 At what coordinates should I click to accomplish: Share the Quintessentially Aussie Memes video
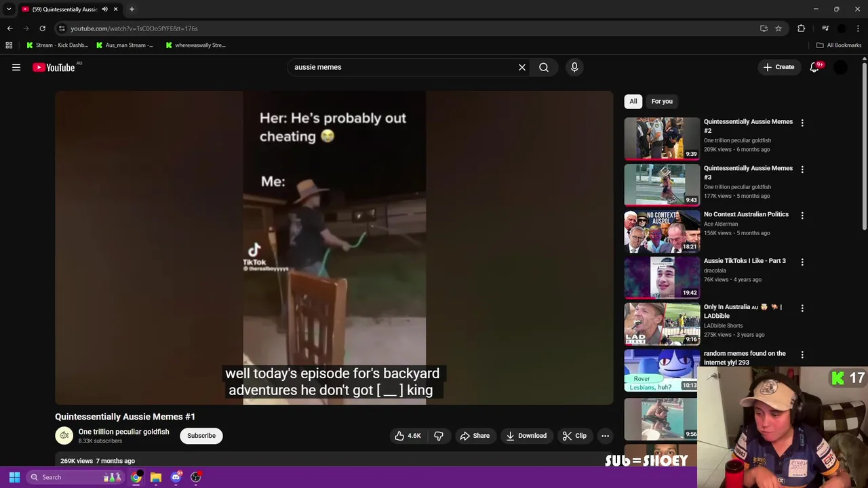coord(475,436)
